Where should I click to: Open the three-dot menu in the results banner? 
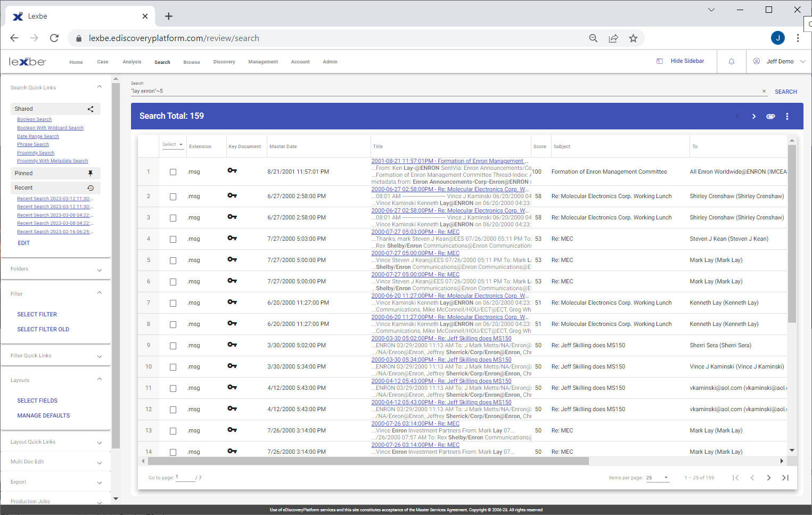787,116
